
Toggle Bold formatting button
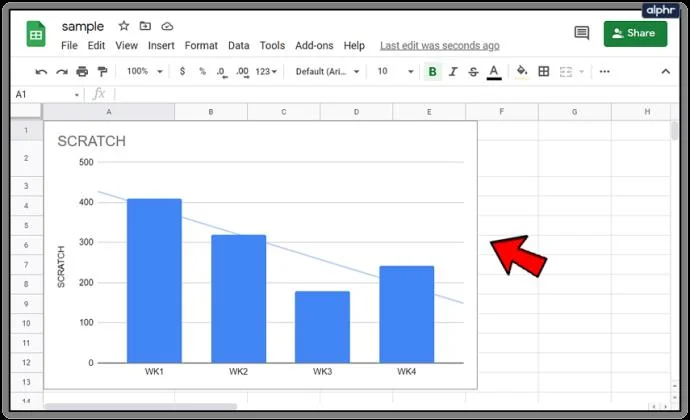[x=433, y=71]
